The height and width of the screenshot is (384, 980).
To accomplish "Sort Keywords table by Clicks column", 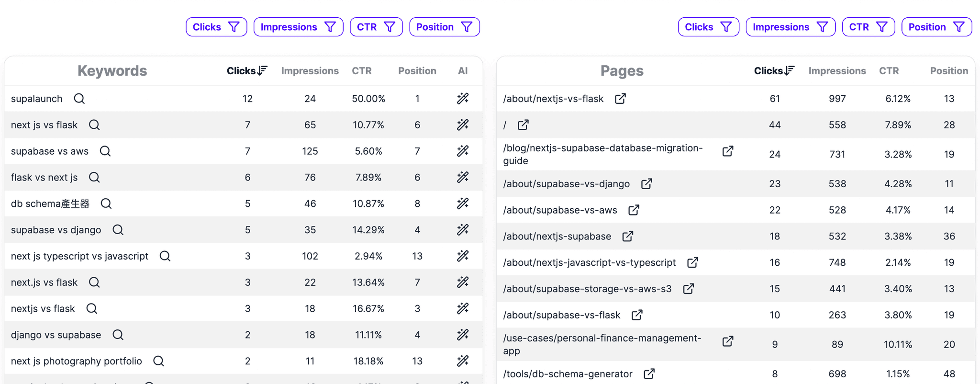I will click(x=246, y=71).
